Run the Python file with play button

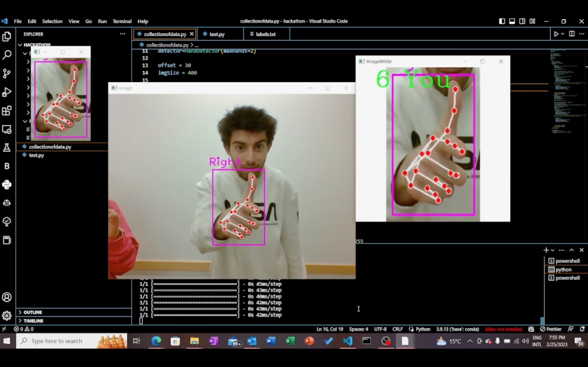(x=556, y=34)
